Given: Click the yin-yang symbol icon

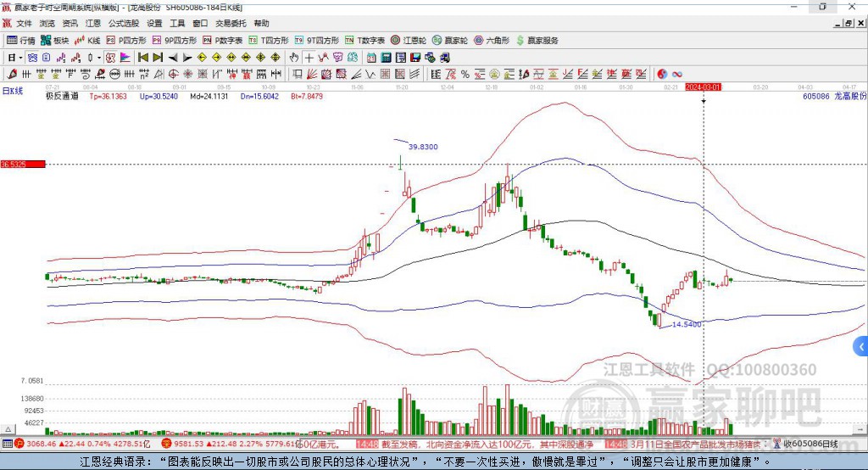Looking at the screenshot, I should coord(662,75).
